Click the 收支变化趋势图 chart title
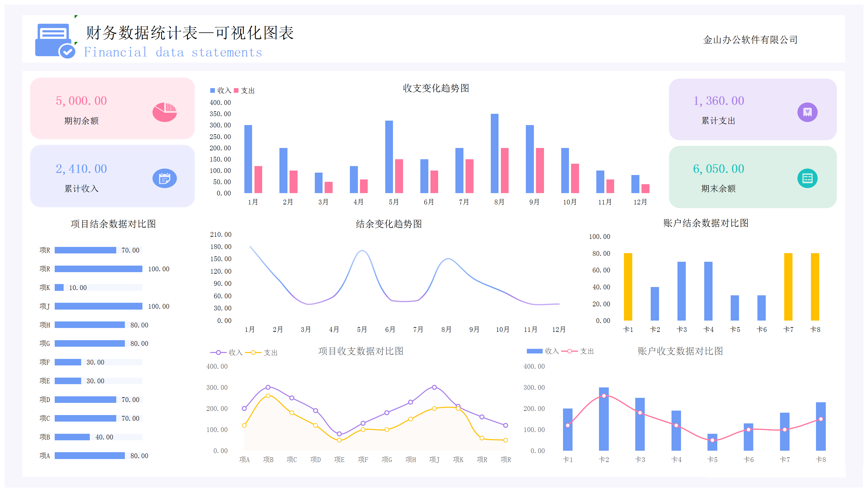Viewport: 868px width, 492px height. point(436,88)
